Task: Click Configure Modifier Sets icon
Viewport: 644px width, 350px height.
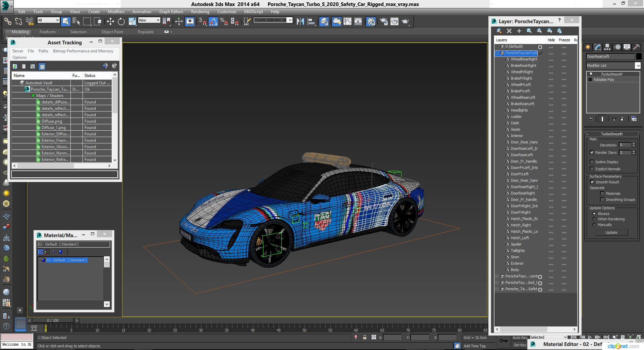Action: click(x=634, y=119)
